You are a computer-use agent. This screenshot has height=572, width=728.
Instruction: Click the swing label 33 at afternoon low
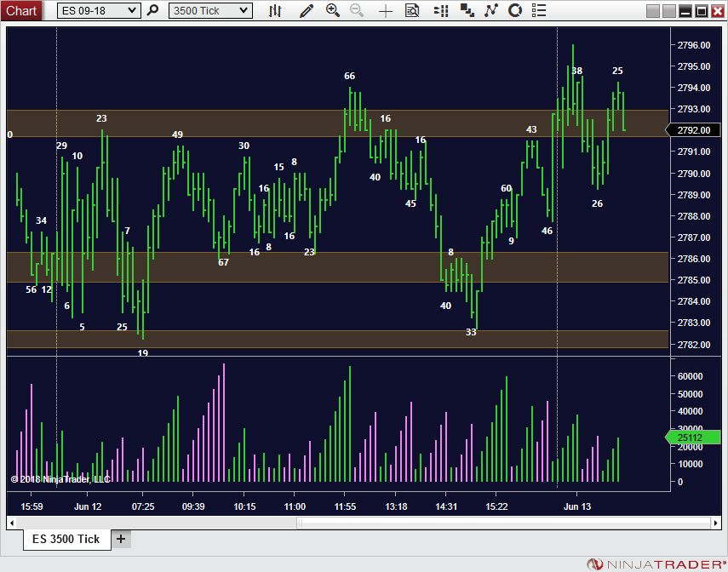coord(471,332)
